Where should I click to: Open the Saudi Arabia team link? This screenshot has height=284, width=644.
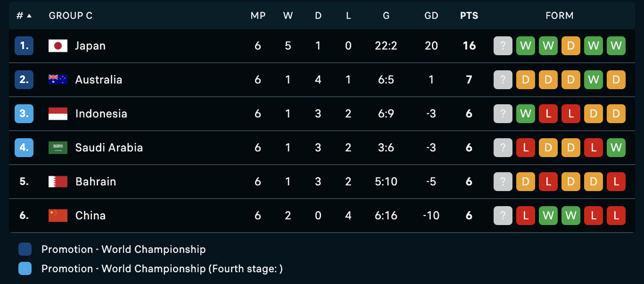tap(109, 148)
